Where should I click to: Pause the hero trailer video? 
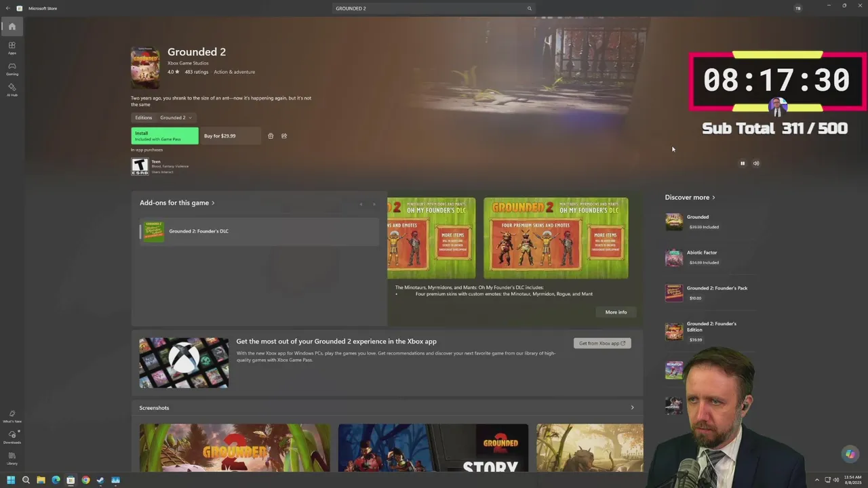coord(743,163)
